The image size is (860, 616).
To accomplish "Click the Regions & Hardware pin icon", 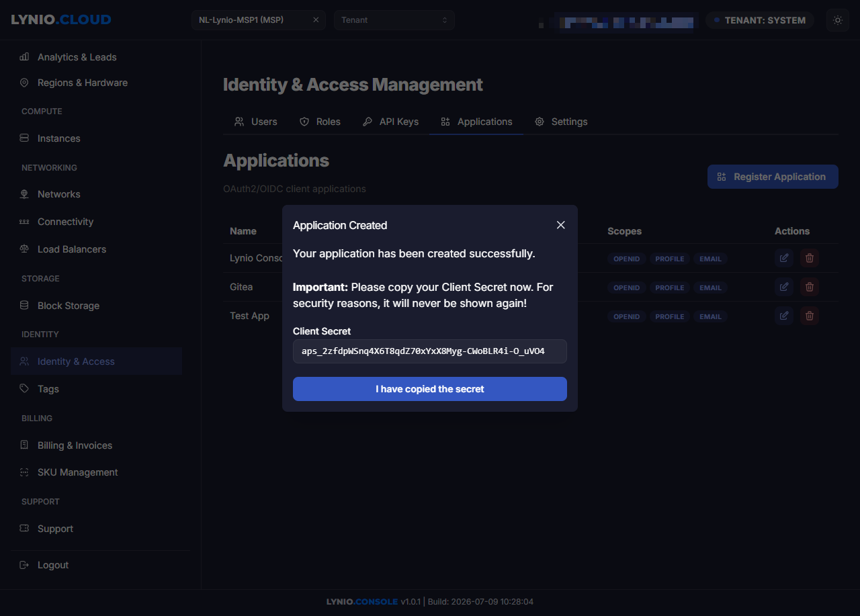I will coord(24,83).
